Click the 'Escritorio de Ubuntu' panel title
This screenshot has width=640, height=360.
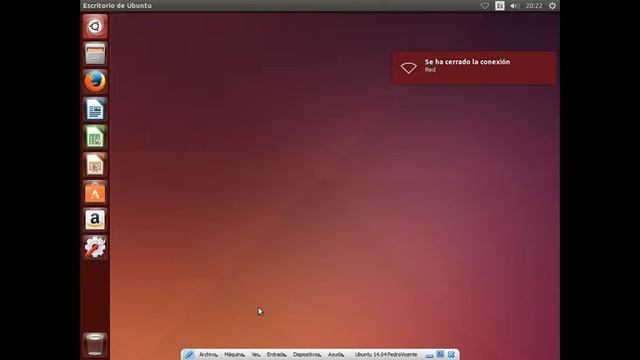(x=117, y=6)
